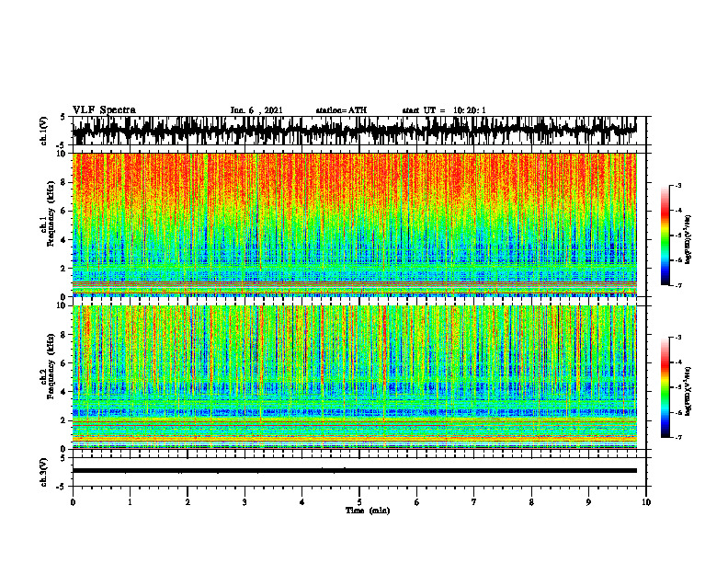Click the "VLF Spectra" plot title
Screen dimensions: 728x563
(104, 110)
